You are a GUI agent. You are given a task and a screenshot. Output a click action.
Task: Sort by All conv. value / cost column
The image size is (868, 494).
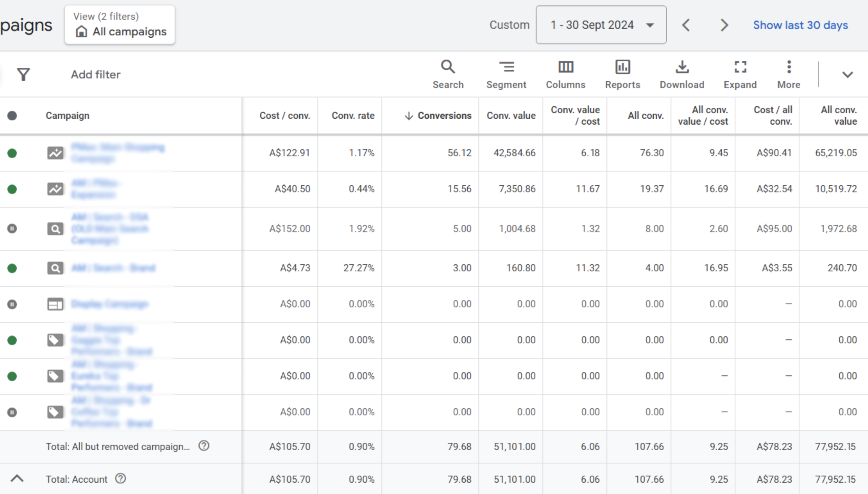click(x=703, y=116)
